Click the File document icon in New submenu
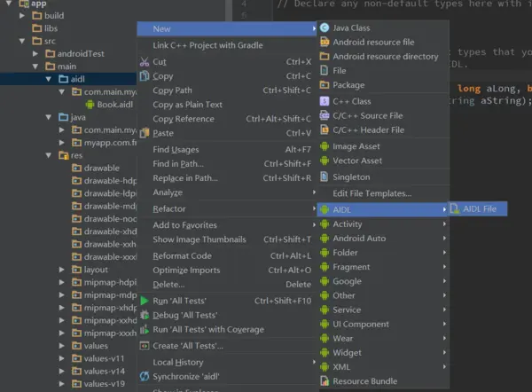The height and width of the screenshot is (392, 532). [x=325, y=71]
